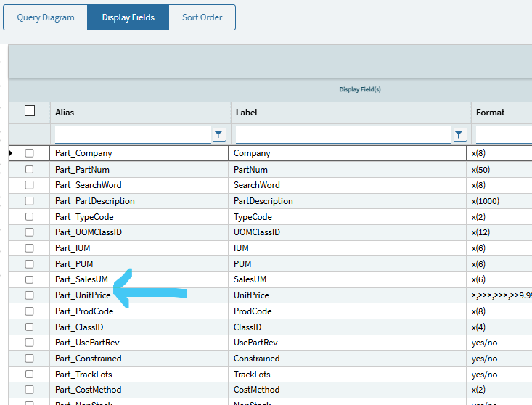Select the Part_UsePartRev alias cell

139,343
